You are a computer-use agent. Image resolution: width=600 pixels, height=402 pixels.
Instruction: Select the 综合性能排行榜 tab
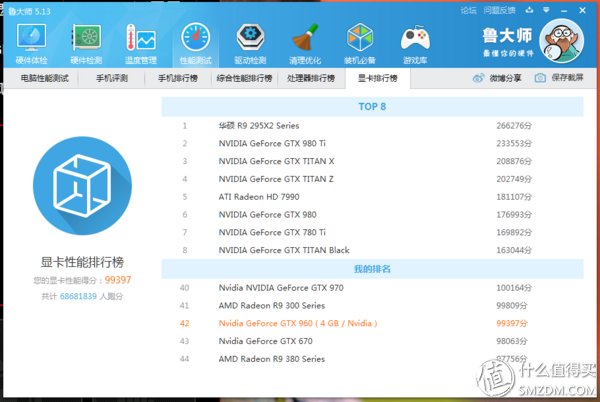(x=243, y=78)
